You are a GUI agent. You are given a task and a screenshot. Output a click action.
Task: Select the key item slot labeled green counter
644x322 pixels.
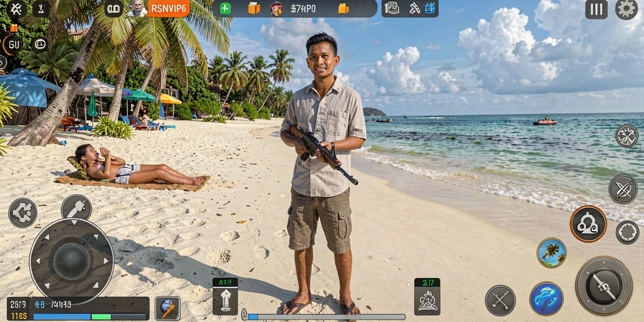coord(225,296)
